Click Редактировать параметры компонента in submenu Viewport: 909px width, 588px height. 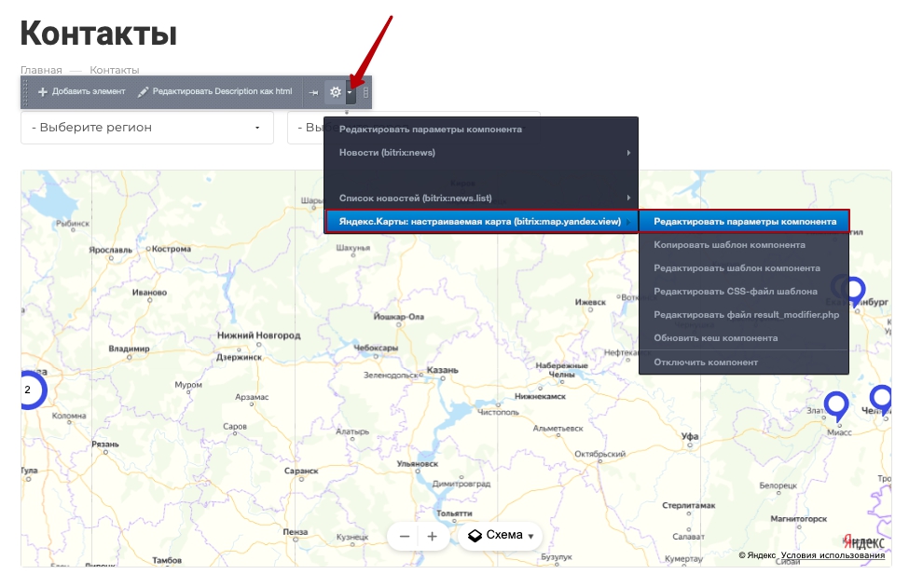click(744, 221)
